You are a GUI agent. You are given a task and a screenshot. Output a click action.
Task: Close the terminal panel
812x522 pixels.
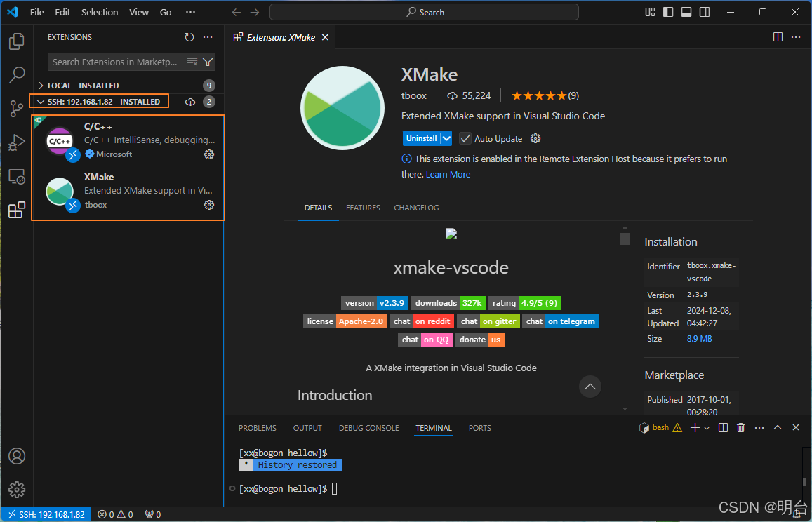point(796,428)
